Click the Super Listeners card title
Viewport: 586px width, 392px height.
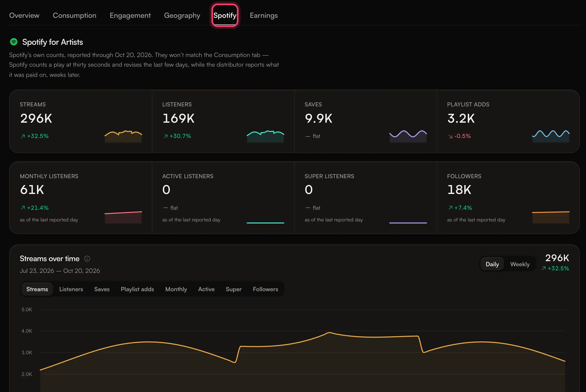tap(329, 176)
